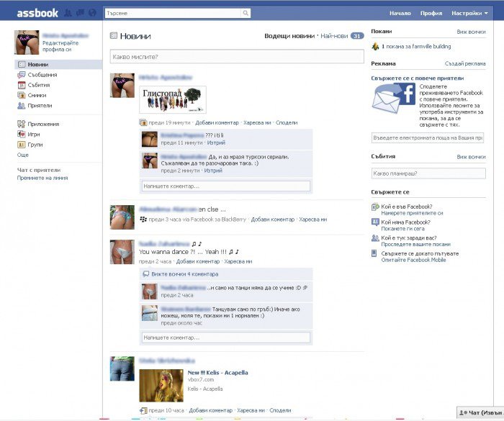Open friend requests icon in header
Viewport: 504px width, 421px height.
[68, 13]
